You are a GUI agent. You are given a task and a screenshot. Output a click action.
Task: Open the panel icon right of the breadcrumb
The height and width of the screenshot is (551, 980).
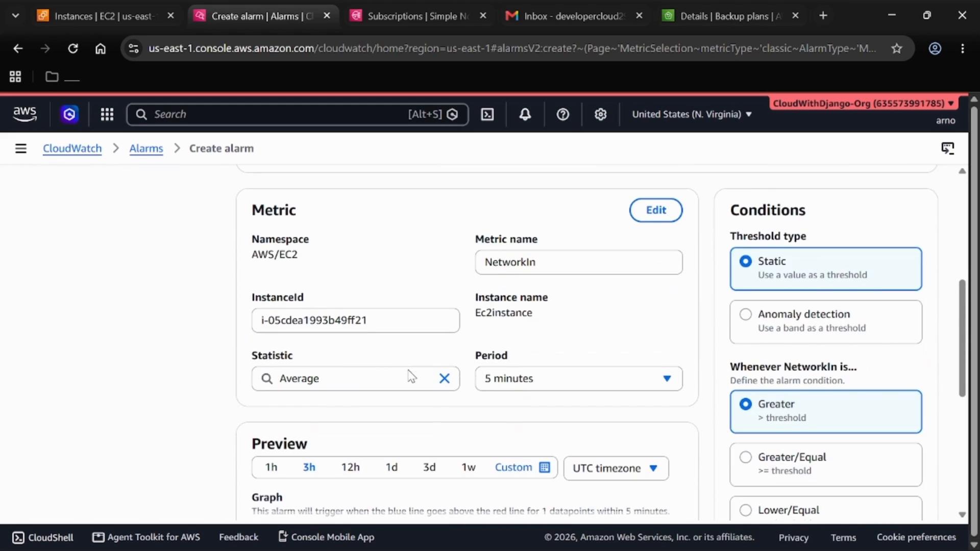[x=948, y=148]
